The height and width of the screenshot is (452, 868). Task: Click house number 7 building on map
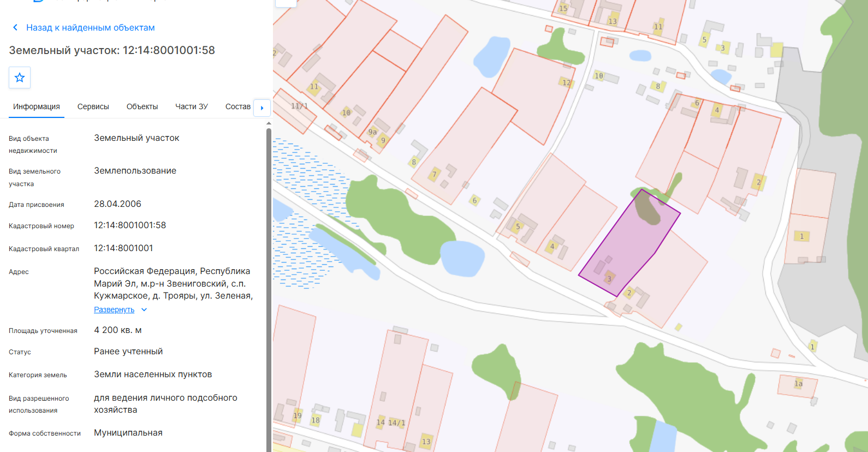435,175
